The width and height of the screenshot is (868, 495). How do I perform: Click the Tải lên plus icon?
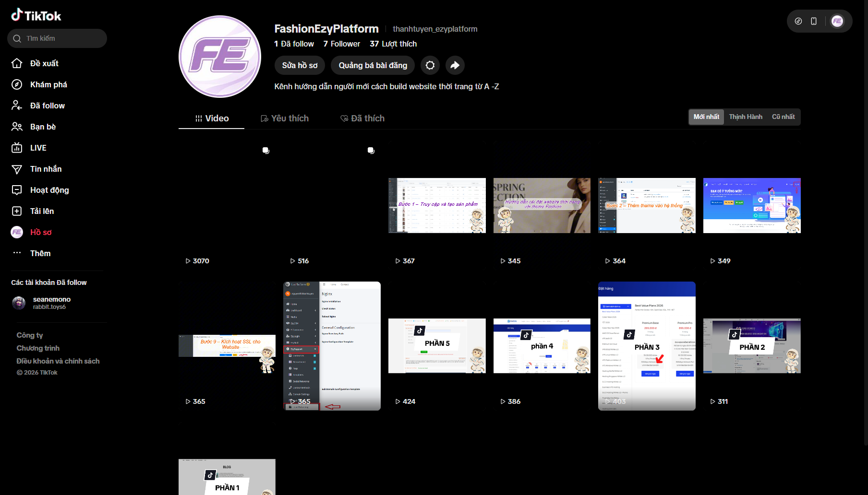17,211
